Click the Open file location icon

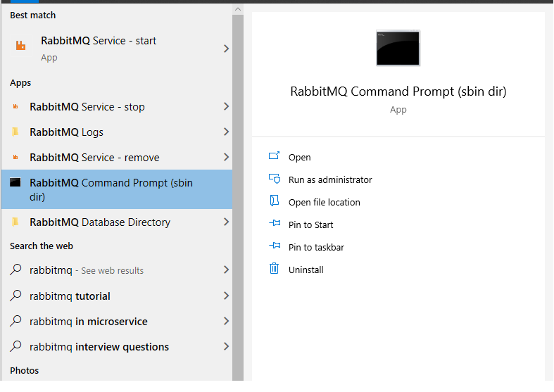[274, 201]
